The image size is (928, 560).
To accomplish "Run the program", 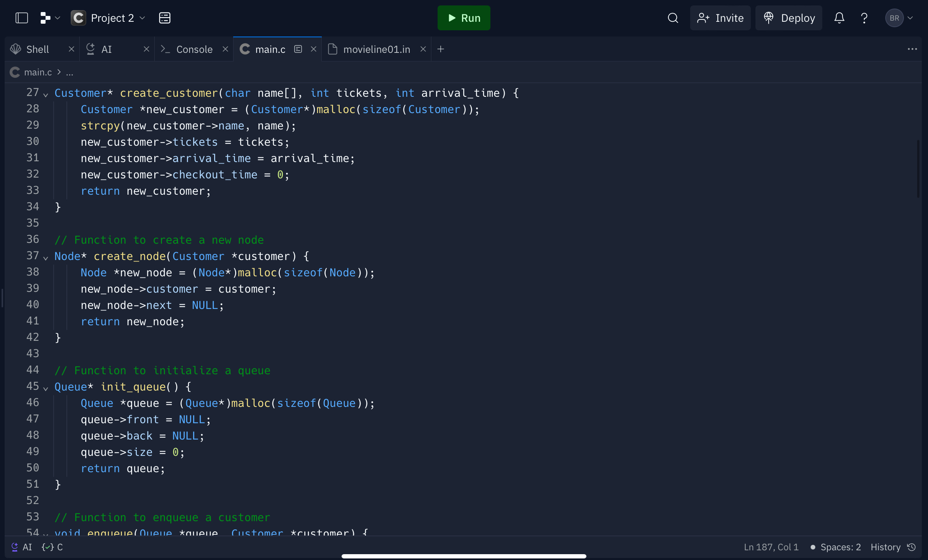I will pos(464,18).
